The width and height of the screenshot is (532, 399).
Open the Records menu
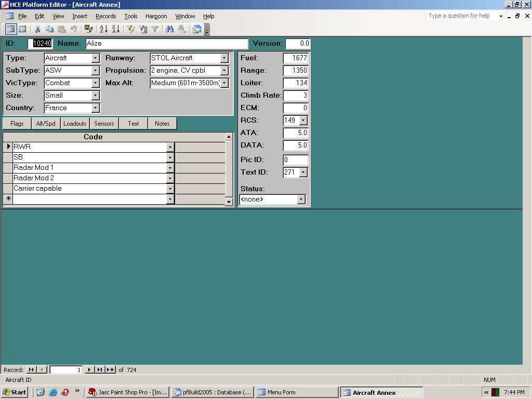pyautogui.click(x=105, y=16)
